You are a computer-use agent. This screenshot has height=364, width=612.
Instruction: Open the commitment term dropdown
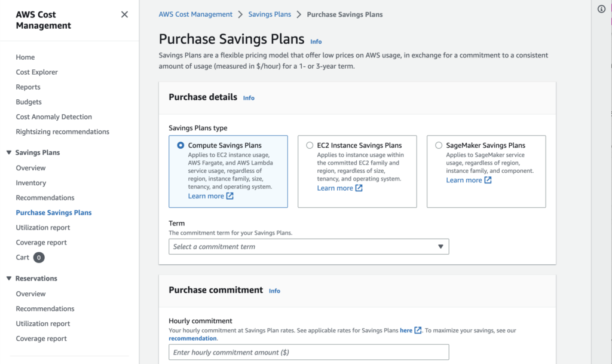click(x=309, y=247)
